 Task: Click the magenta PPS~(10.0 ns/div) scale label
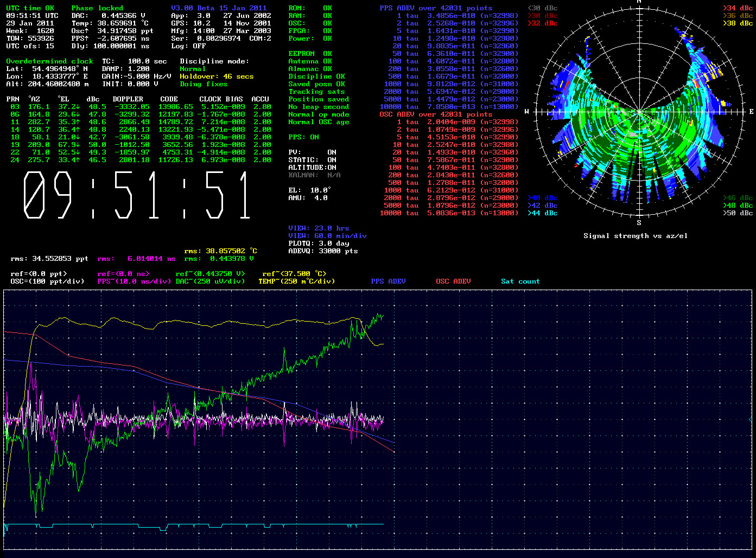(134, 281)
